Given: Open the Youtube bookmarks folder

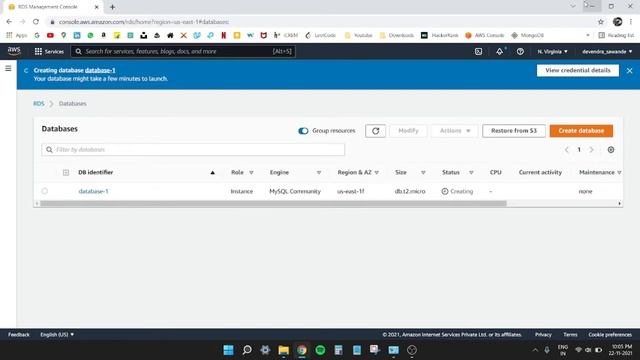Looking at the screenshot, I should tap(358, 36).
